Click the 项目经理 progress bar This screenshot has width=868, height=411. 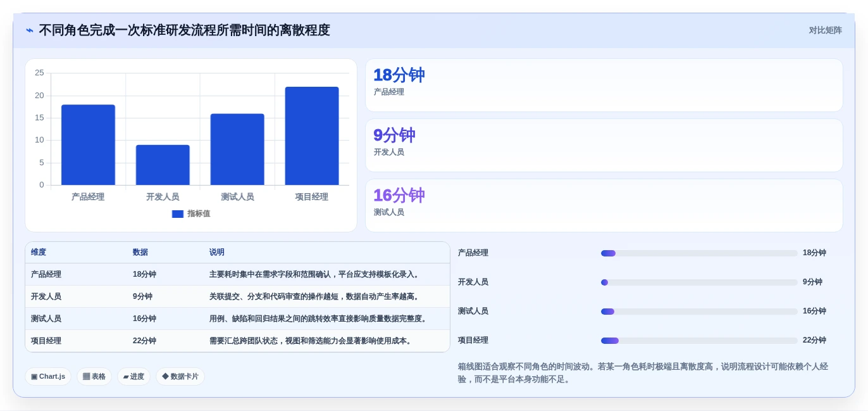[x=699, y=341]
